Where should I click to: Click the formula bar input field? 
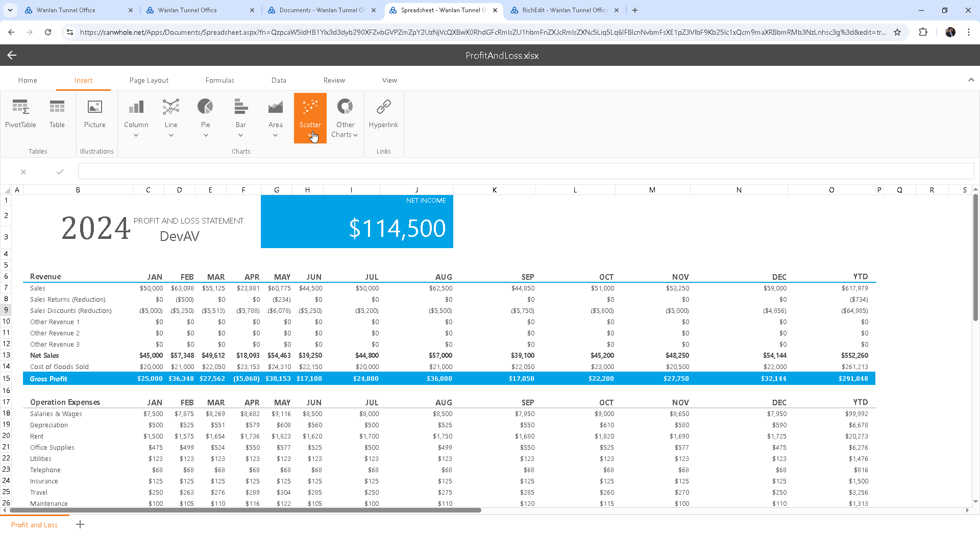(526, 172)
